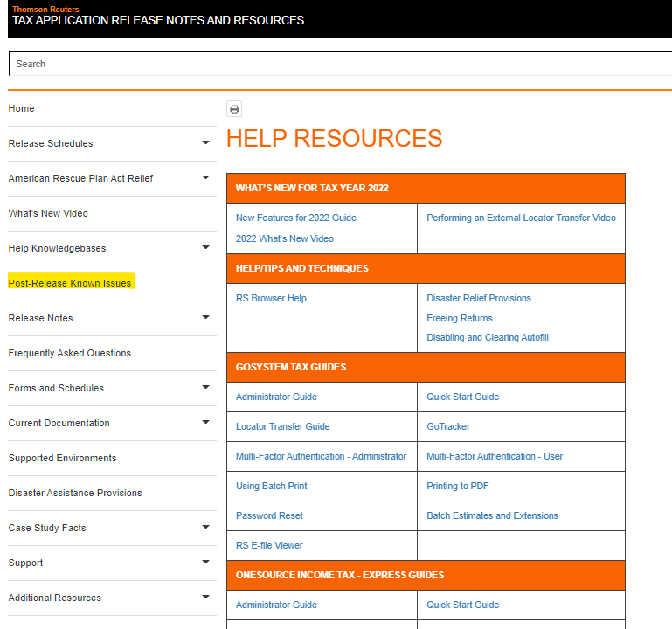Open GoSystem Administrator Guide link
Screen dimensions: 672x629
(276, 397)
